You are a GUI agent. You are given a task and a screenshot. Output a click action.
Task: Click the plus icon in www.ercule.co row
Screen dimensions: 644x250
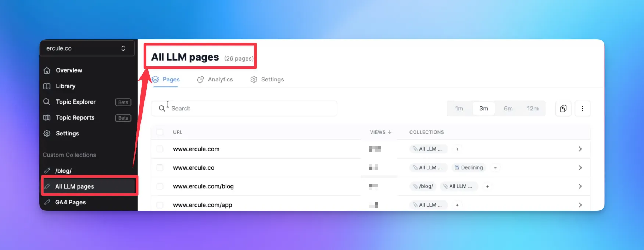coord(495,168)
